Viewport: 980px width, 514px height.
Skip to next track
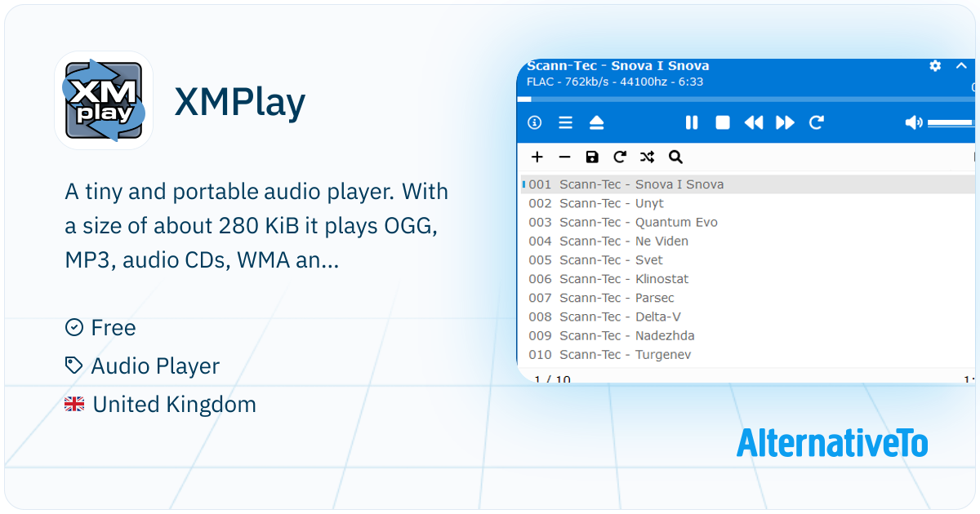(785, 122)
